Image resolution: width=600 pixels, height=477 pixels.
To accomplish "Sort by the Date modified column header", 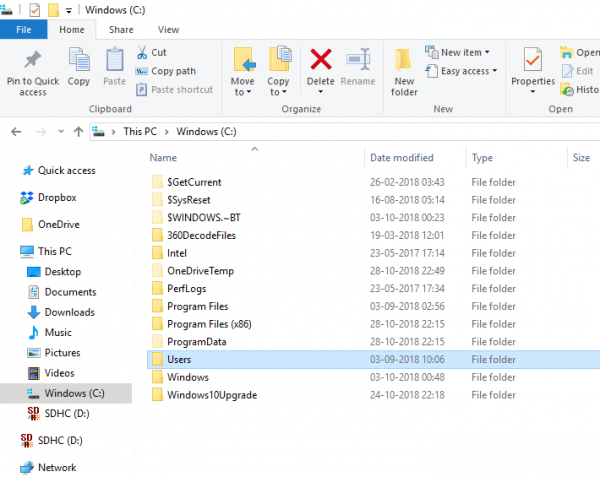I will pyautogui.click(x=401, y=158).
